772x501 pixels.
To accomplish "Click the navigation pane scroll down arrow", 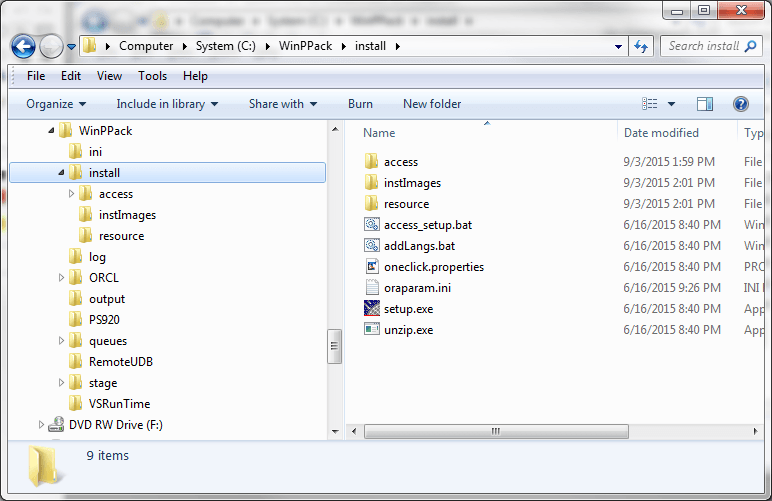I will pyautogui.click(x=335, y=432).
